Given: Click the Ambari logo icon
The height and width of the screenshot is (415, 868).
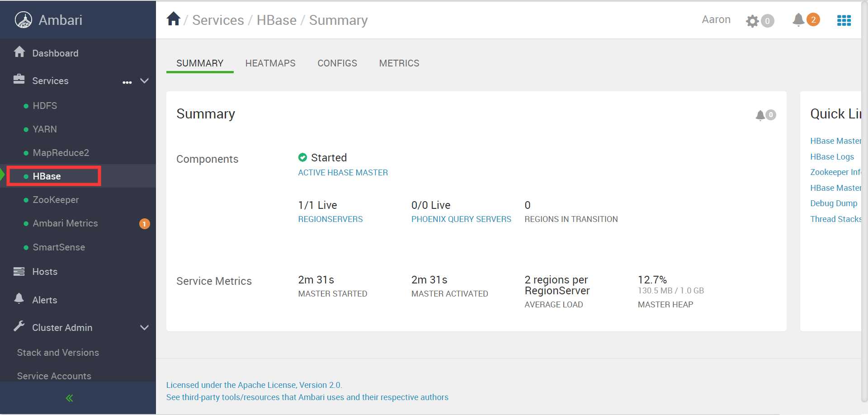Looking at the screenshot, I should point(24,20).
